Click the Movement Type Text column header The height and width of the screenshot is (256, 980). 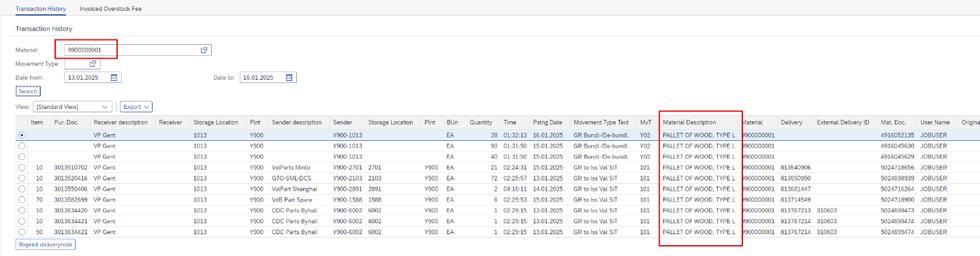pyautogui.click(x=601, y=123)
